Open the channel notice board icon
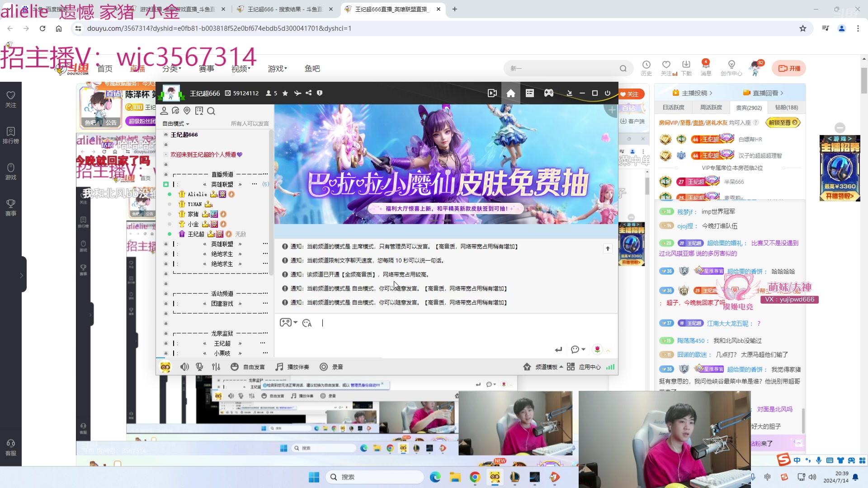This screenshot has height=488, width=868. pyautogui.click(x=199, y=111)
